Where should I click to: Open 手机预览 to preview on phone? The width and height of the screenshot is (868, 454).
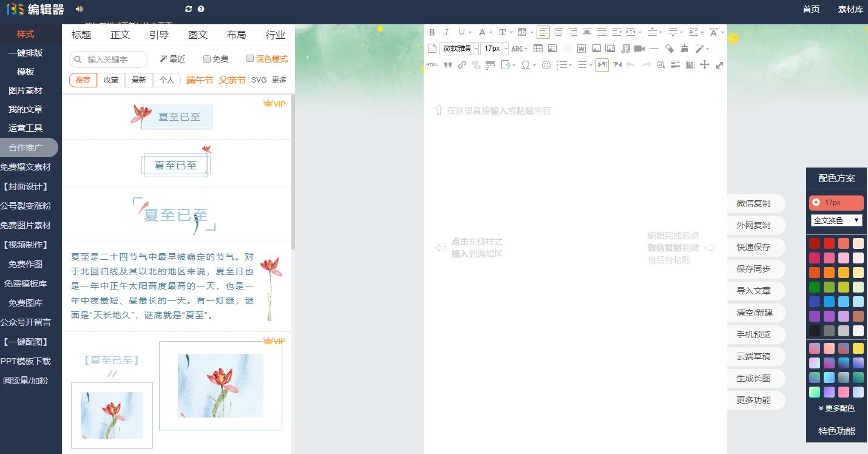click(x=756, y=334)
